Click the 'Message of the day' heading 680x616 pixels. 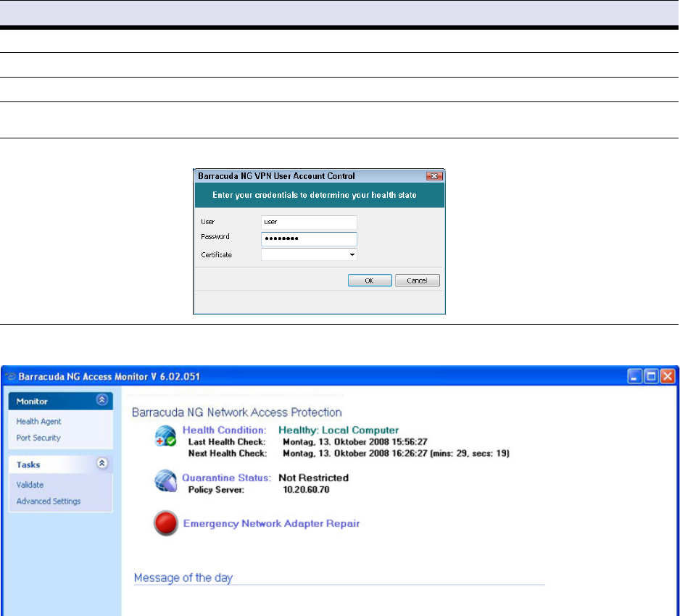(183, 578)
